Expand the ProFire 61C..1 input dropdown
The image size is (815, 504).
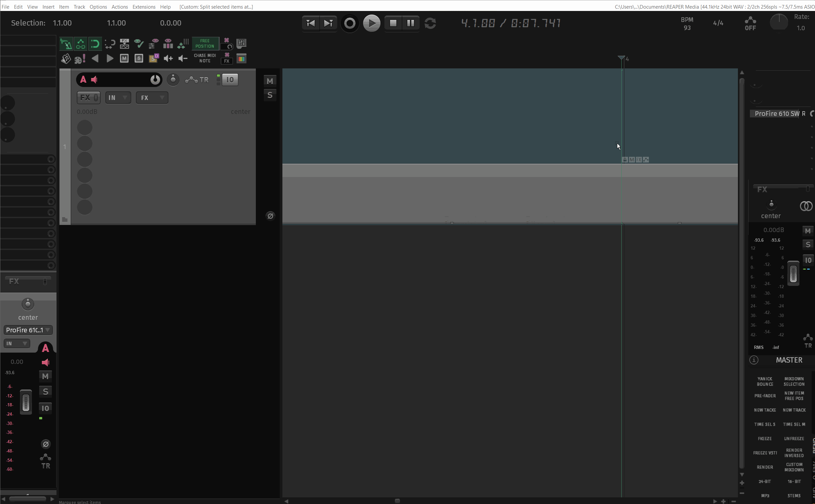[28, 330]
